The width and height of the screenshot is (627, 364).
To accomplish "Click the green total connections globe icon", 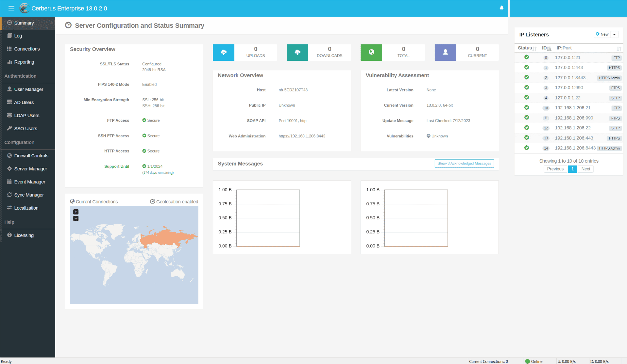I will tap(371, 52).
